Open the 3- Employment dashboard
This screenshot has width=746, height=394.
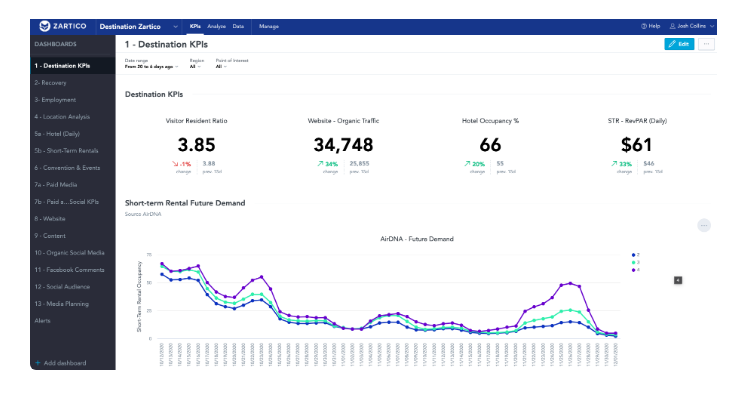(x=73, y=100)
